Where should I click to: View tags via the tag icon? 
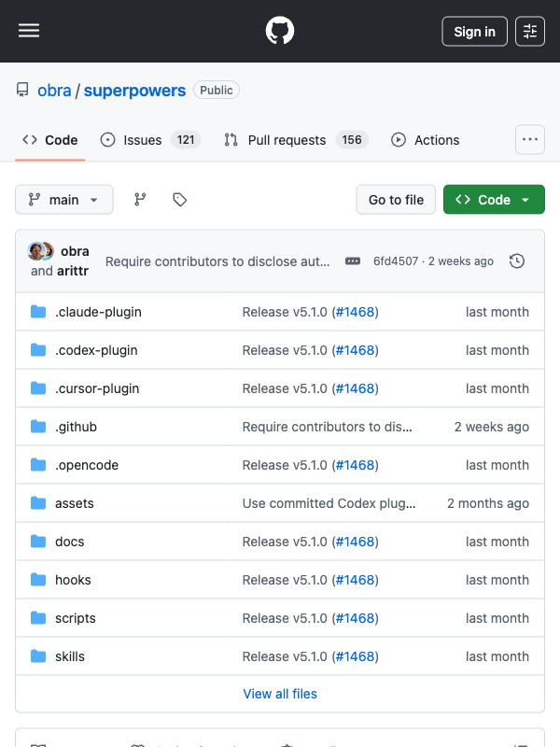(x=179, y=200)
